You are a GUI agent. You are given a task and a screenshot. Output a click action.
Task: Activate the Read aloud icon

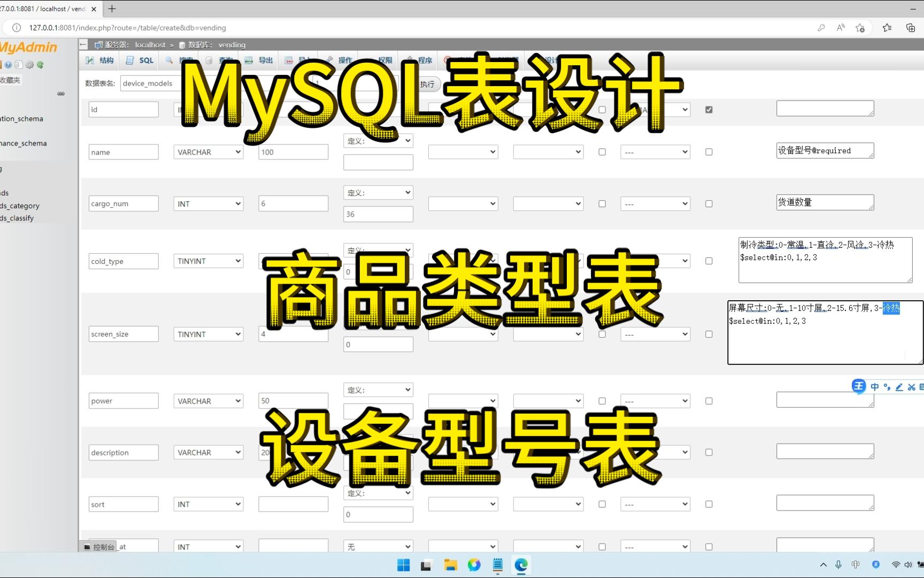point(841,28)
